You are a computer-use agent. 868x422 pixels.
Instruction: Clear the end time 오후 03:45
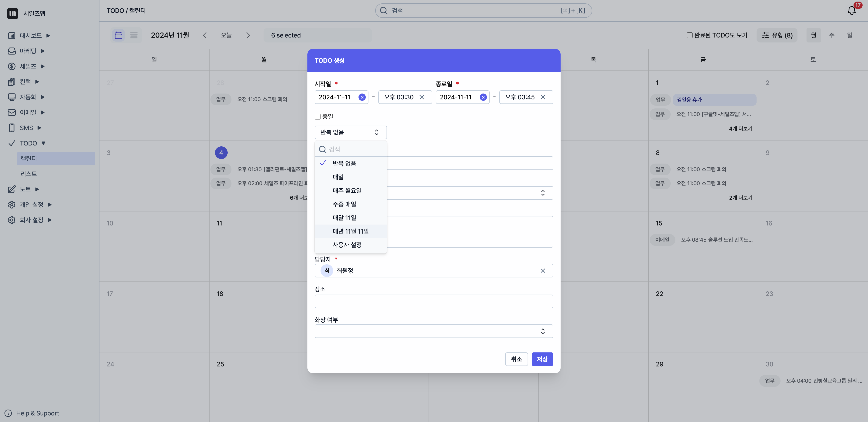click(x=542, y=97)
